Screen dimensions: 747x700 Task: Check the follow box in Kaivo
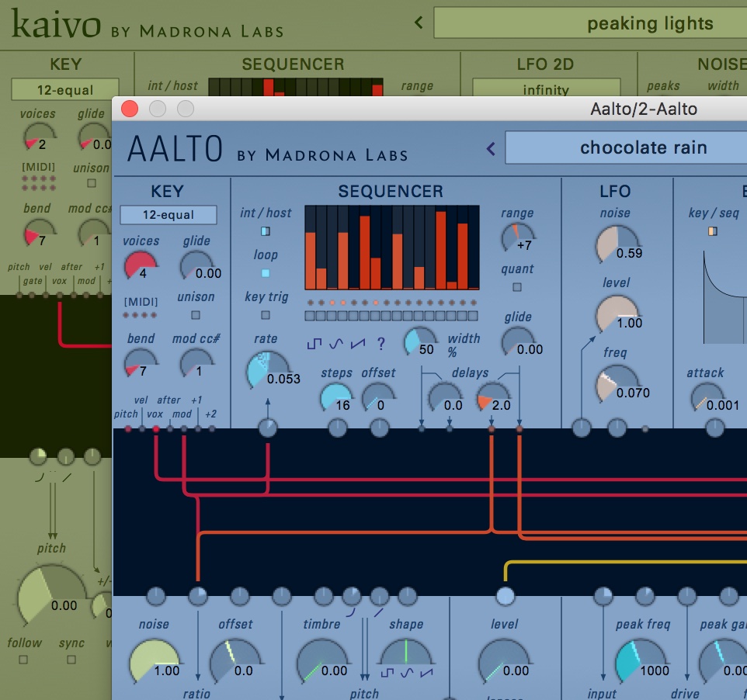(x=23, y=660)
